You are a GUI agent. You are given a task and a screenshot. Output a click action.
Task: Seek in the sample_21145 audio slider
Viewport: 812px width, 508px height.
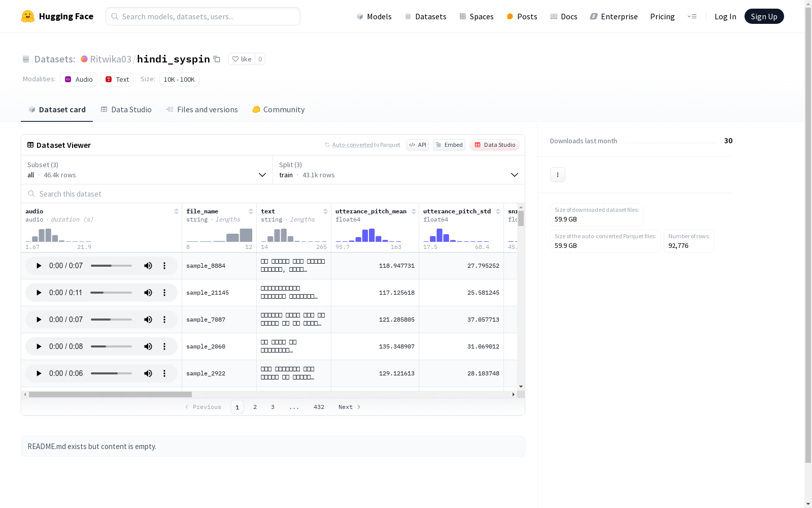(x=111, y=293)
